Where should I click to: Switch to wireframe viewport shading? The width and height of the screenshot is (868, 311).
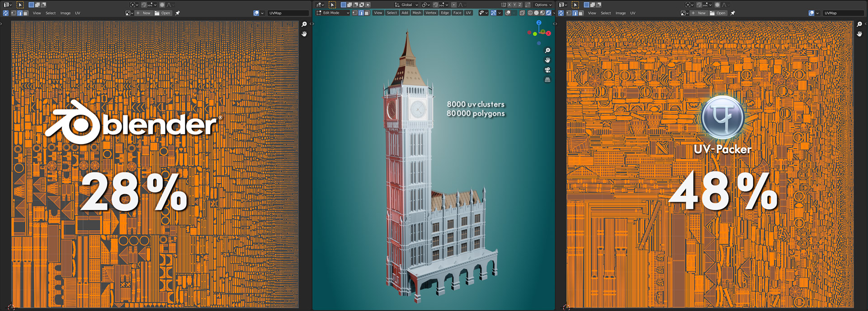point(530,13)
